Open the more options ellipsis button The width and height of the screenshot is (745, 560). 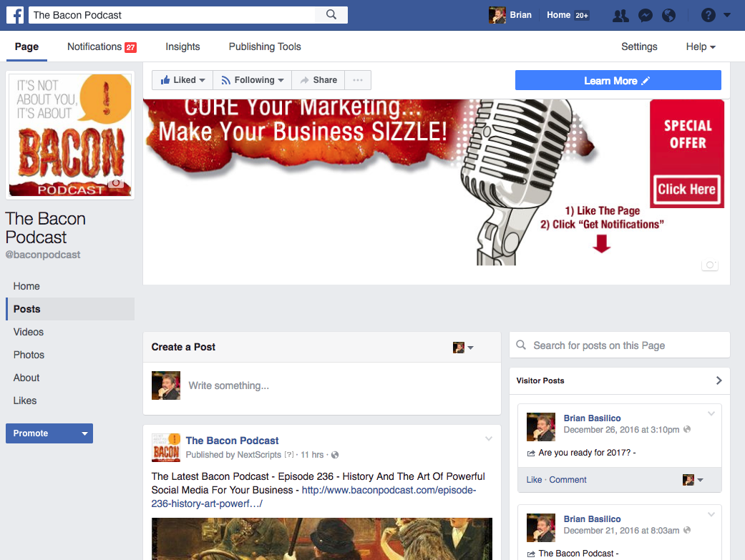click(358, 80)
